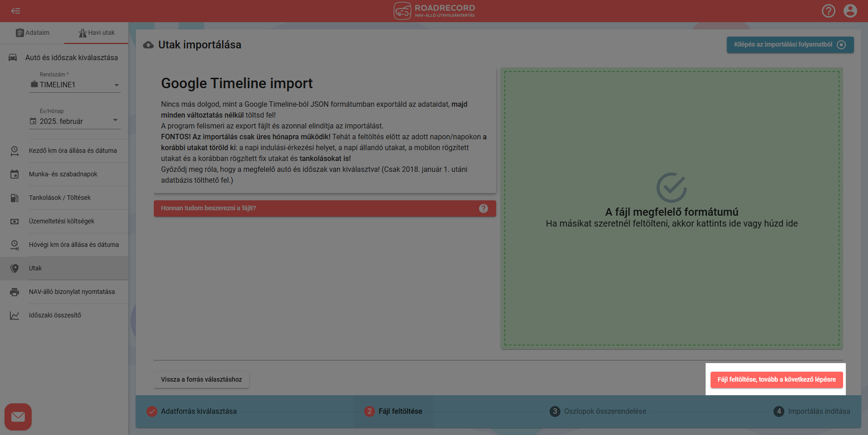Click the odometer icon for Kezdő km óra
The width and height of the screenshot is (868, 435).
tap(14, 151)
